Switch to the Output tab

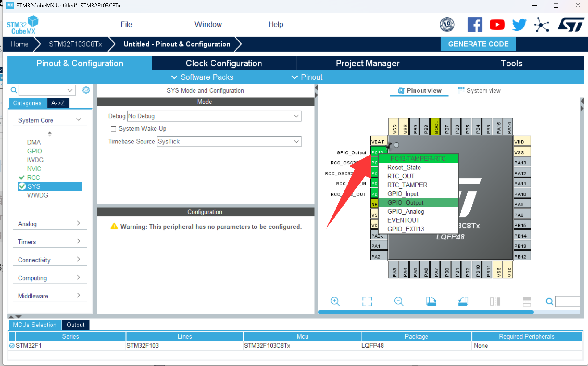click(75, 325)
